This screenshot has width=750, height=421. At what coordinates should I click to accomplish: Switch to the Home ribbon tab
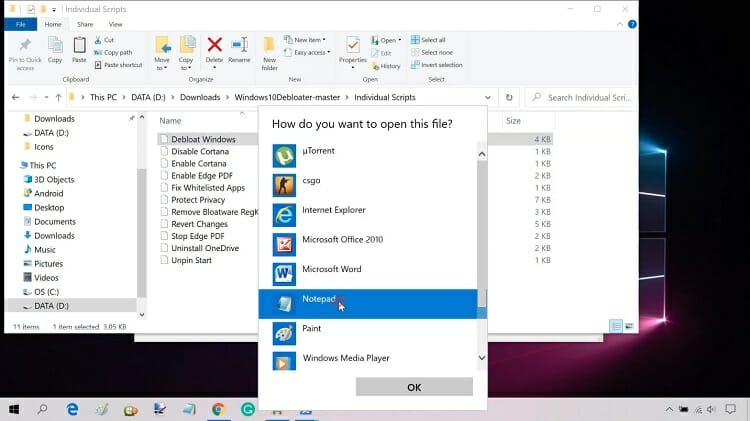53,24
